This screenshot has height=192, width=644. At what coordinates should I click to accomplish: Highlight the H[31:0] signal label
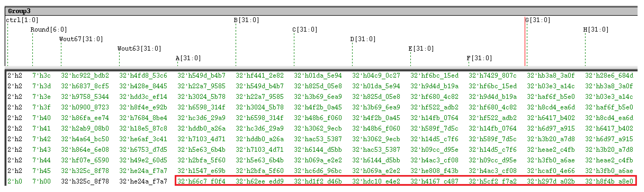point(596,29)
